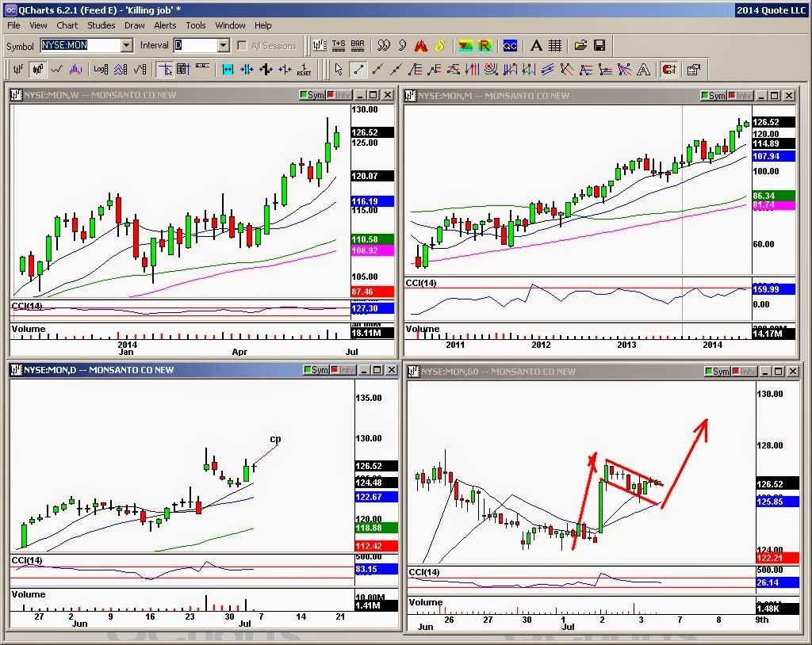The width and height of the screenshot is (812, 645).
Task: Click the 126.52 price tag in weekly chart
Action: click(372, 132)
